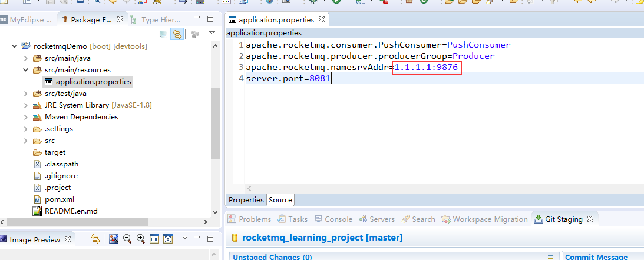The image size is (644, 260).
Task: Collapse all items in Package Explorer
Action: point(163,34)
